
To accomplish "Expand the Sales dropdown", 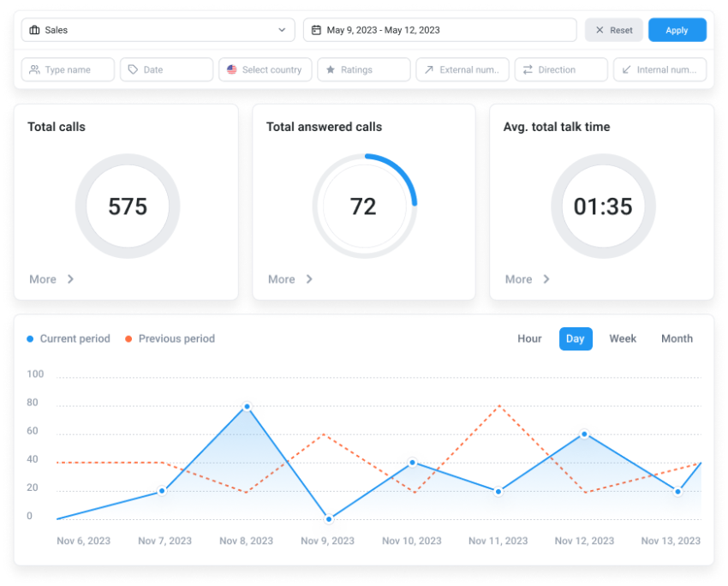I will point(281,29).
